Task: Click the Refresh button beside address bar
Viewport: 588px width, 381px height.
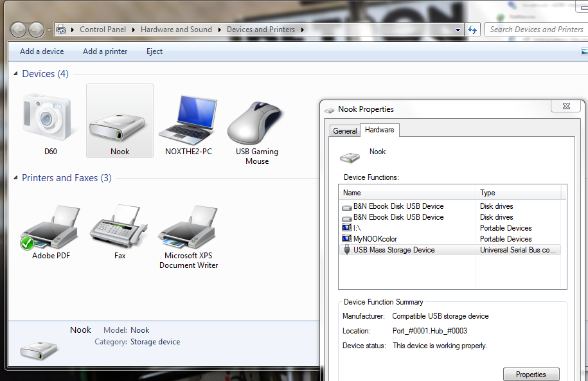Action: (x=472, y=30)
